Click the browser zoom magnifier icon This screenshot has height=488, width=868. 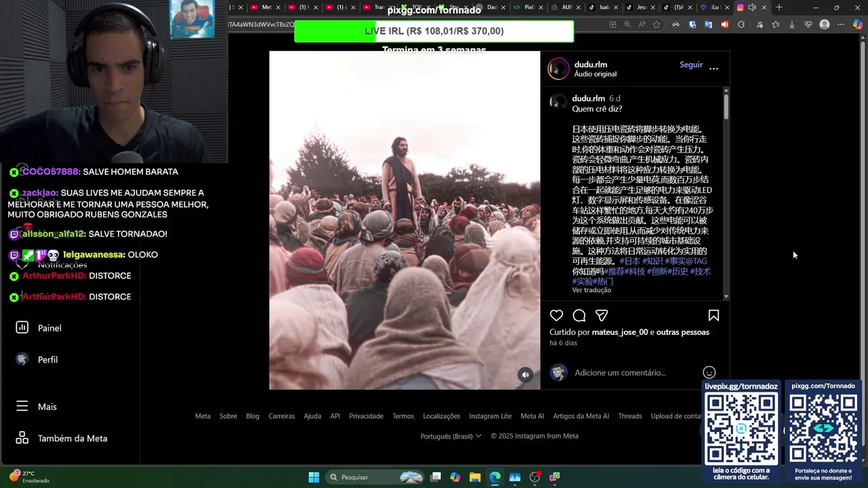point(627,24)
